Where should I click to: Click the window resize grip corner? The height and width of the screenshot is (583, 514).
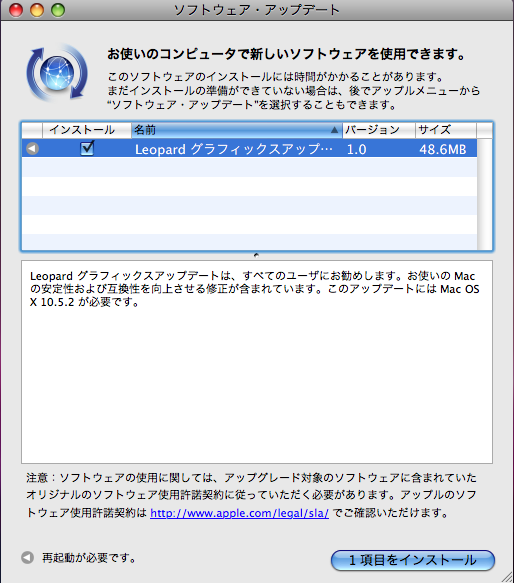(x=507, y=576)
